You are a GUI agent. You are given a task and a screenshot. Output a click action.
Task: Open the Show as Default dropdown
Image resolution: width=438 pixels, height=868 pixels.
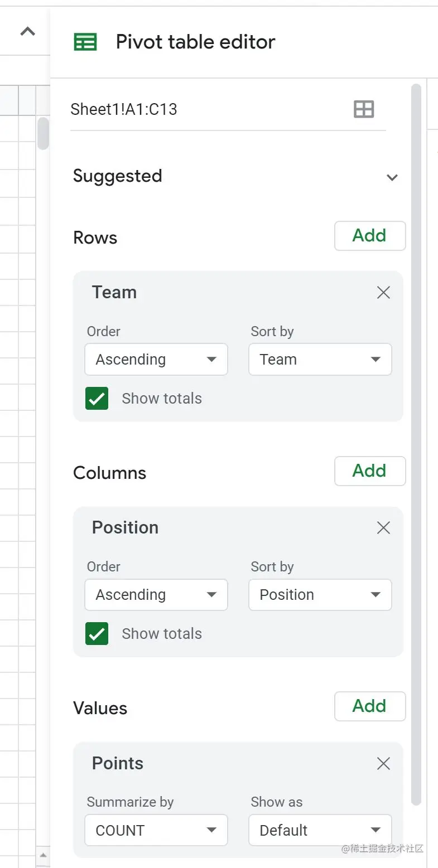pyautogui.click(x=320, y=831)
